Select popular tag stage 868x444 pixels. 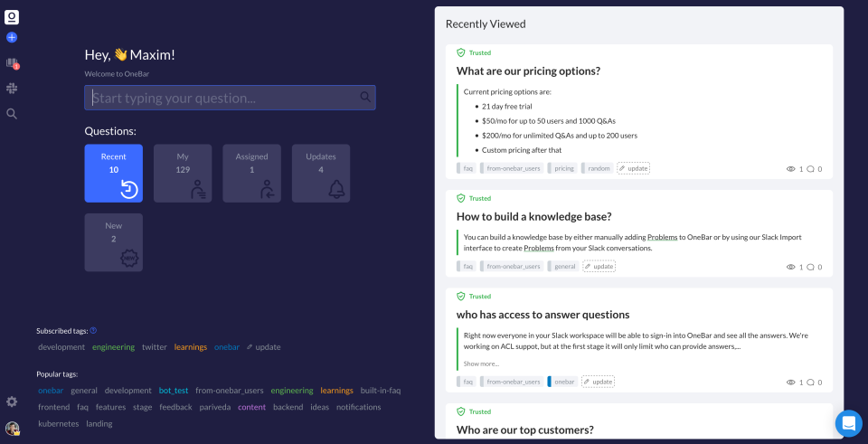[142, 407]
